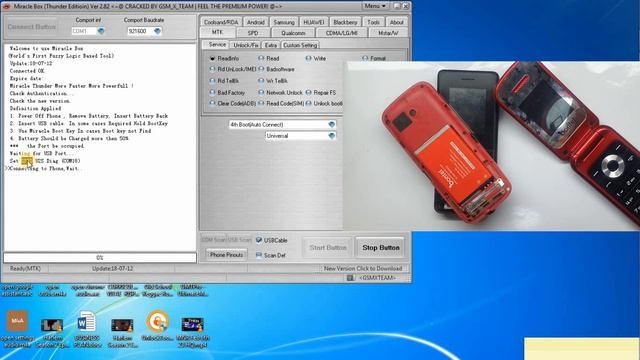Viewport: 640px width, 360px height.
Task: Open the Menu dropdown in title bar
Action: (x=375, y=6)
